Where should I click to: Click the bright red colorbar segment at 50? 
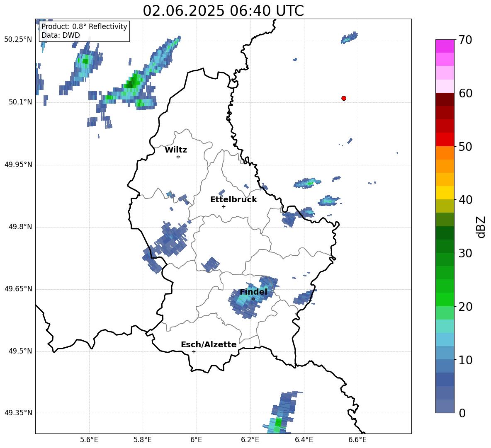[x=445, y=140]
